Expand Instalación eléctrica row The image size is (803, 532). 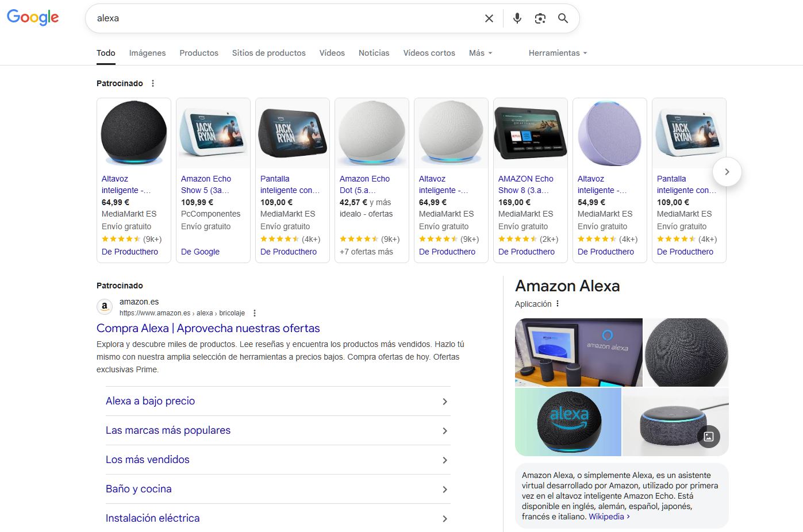pos(278,518)
